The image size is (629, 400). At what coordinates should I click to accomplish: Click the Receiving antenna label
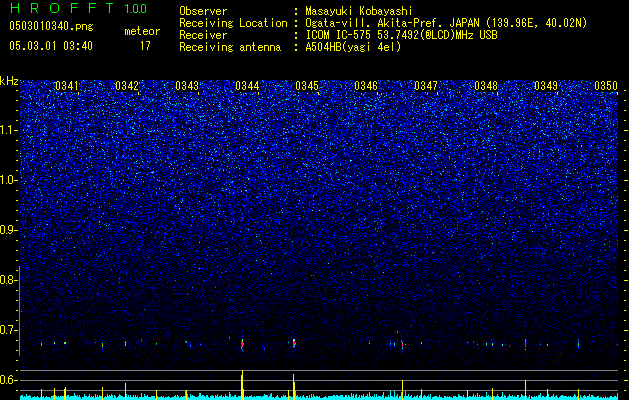tap(230, 47)
